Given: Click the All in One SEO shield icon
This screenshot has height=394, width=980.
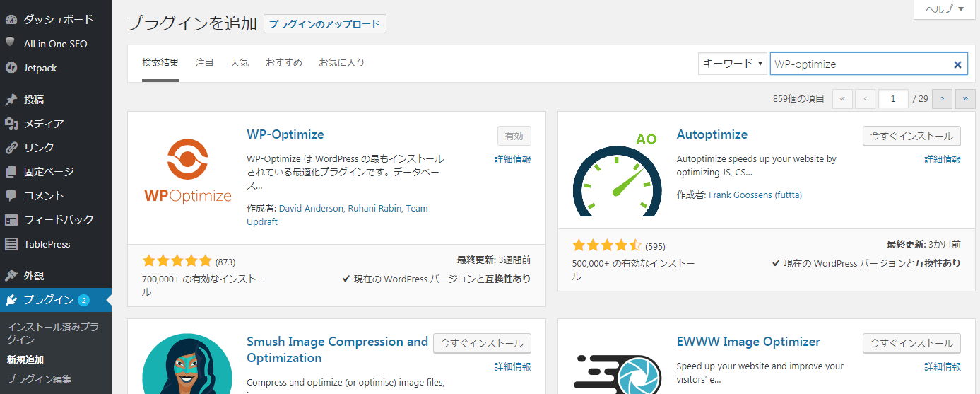Looking at the screenshot, I should click(x=11, y=43).
